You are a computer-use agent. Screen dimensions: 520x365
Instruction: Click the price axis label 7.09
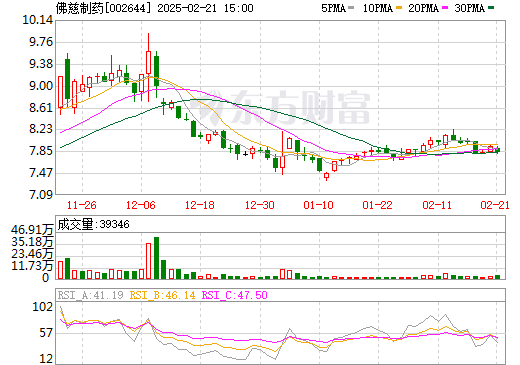pyautogui.click(x=41, y=194)
